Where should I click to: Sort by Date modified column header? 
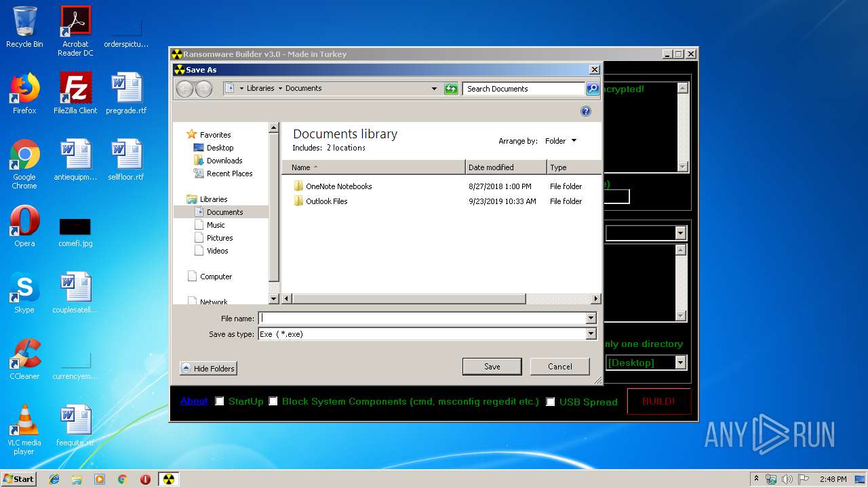point(506,167)
